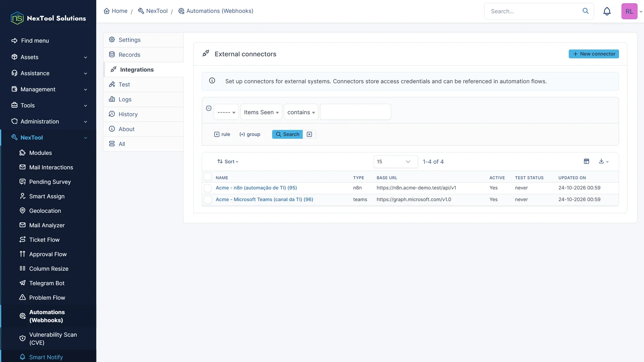This screenshot has width=644, height=362.
Task: Check the Acme - n8n row checkbox
Action: [208, 188]
